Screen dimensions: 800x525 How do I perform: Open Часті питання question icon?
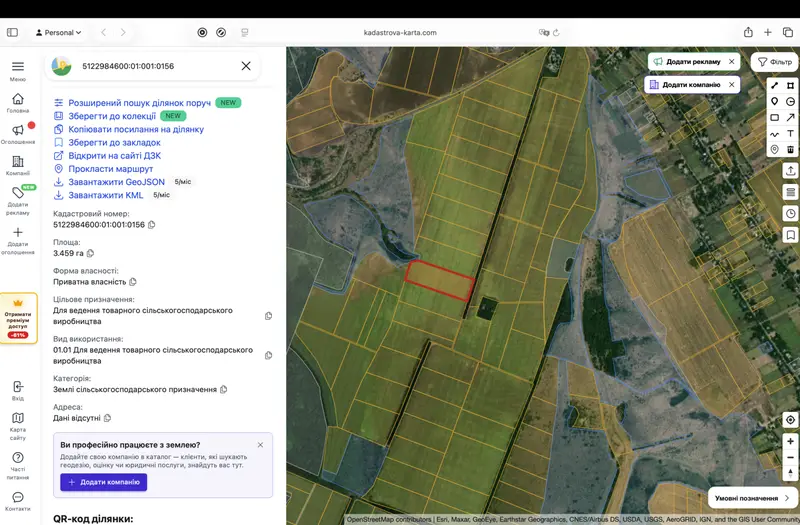point(18,457)
